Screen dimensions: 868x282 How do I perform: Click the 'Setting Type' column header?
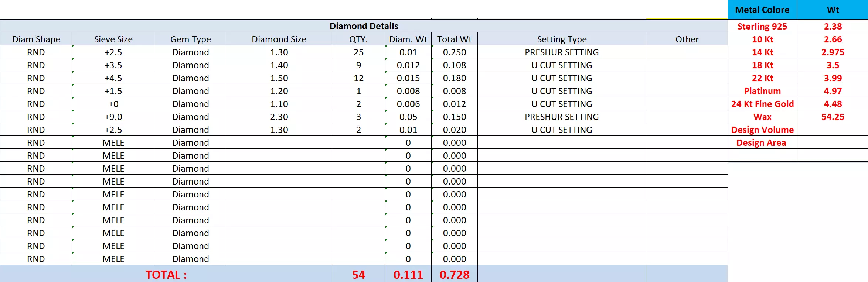562,39
